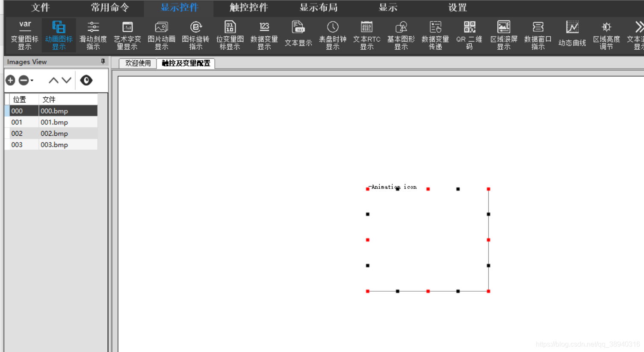Move the selected image down

(66, 80)
